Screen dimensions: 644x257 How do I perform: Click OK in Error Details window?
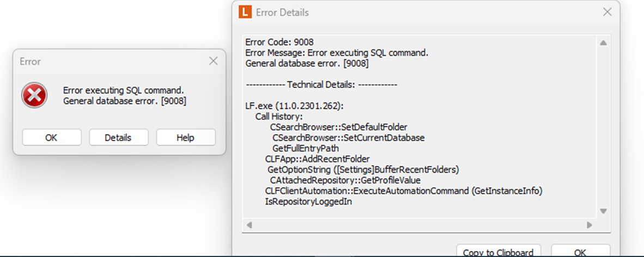[x=581, y=251]
